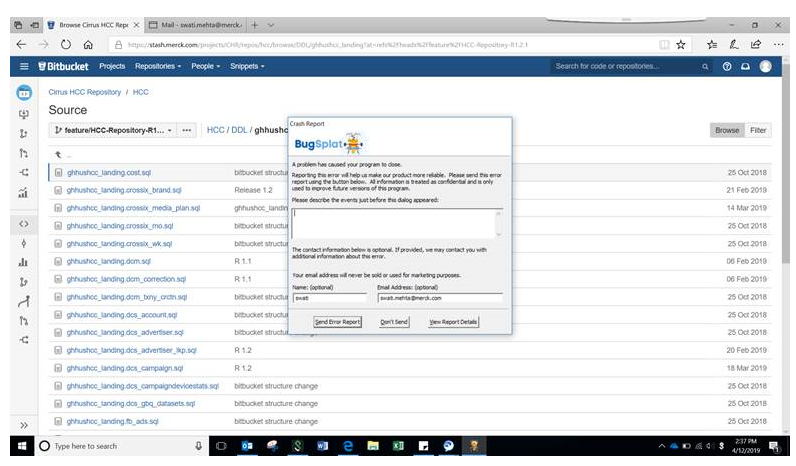Click file icon for ghhushcc_landing.cost.sql
796x466 pixels.
[x=58, y=173]
